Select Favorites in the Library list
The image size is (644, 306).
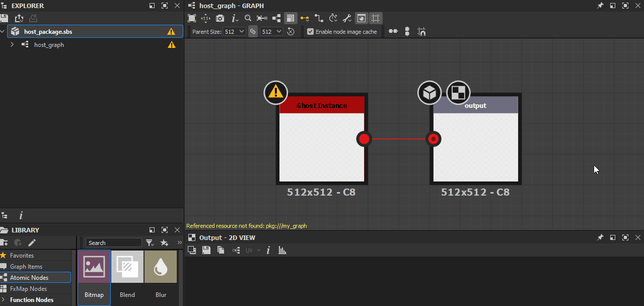tap(22, 256)
